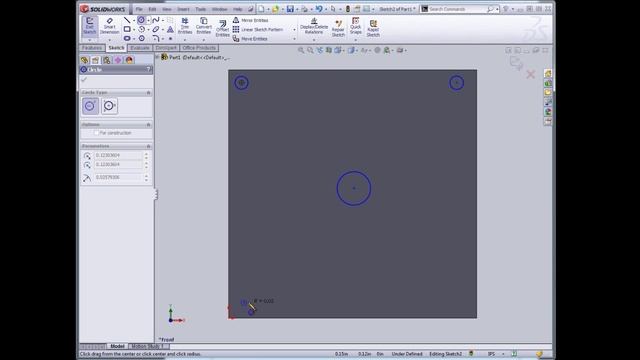Select the Circle sketch tool in ribbon
This screenshot has height=360, width=640.
point(141,20)
